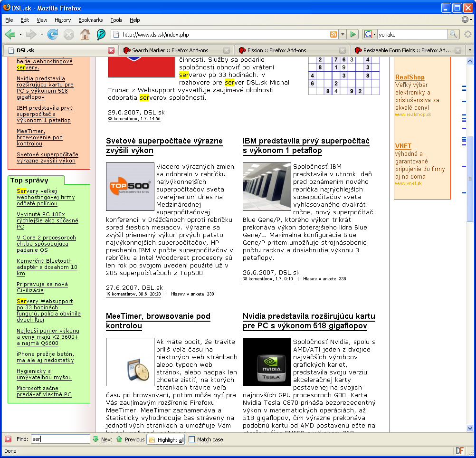The image size is (476, 458).
Task: Open the Tools menu
Action: tap(116, 20)
